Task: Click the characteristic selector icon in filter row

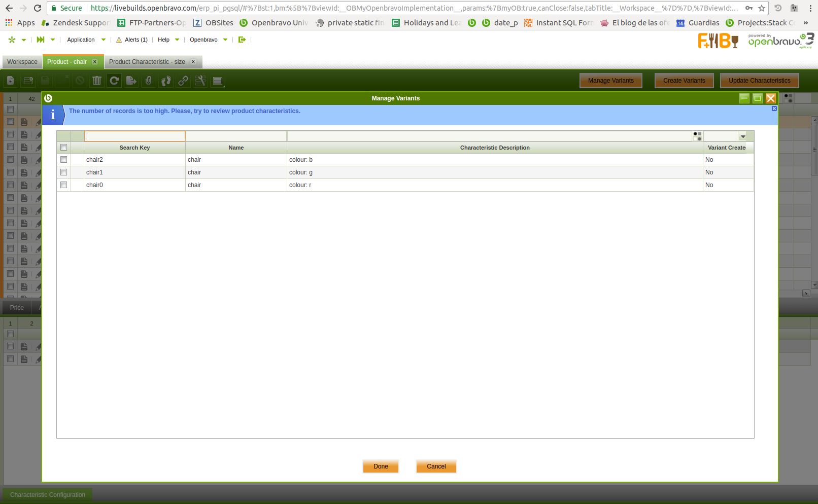Action: coord(697,136)
